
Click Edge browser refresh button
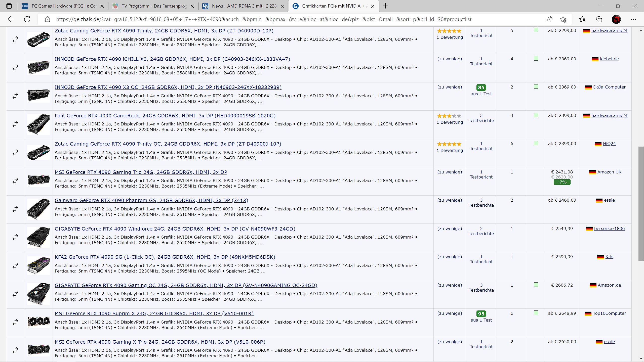tap(27, 19)
